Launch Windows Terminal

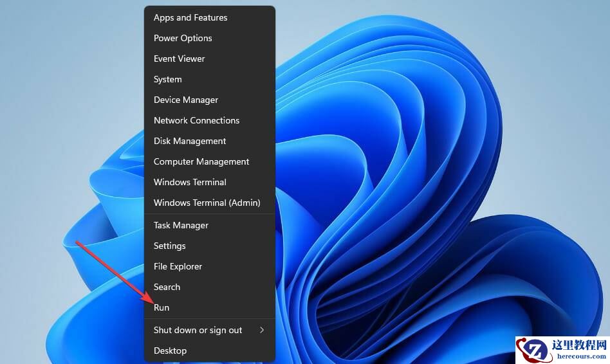pyautogui.click(x=210, y=183)
